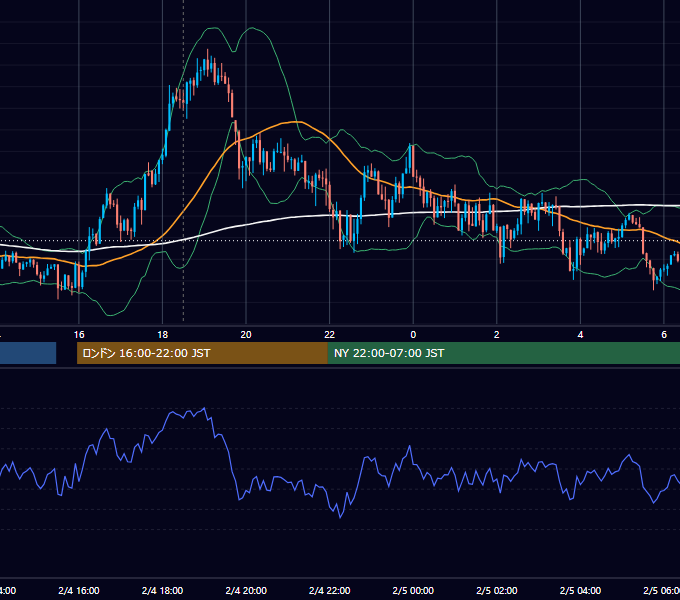Click the '2/5 04:00' indicator axis label
Viewport: 680px width, 600px height.
[x=580, y=591]
